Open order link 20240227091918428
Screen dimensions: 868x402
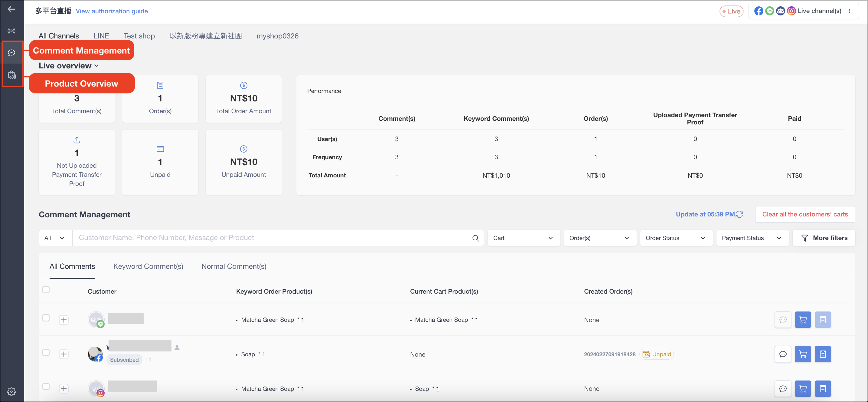pos(609,354)
